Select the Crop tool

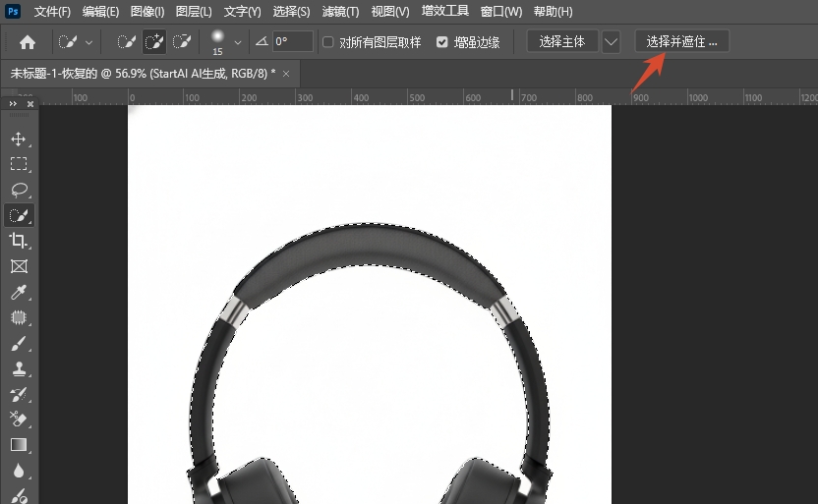click(x=19, y=241)
